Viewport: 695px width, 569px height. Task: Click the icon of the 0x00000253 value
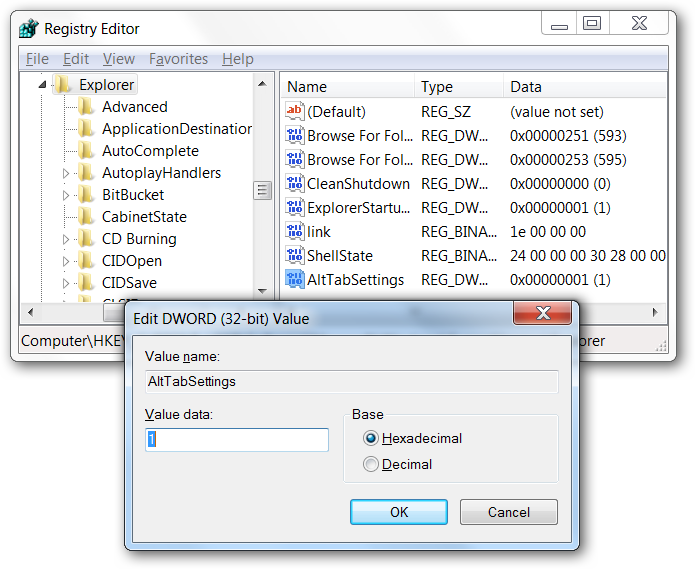pos(295,159)
